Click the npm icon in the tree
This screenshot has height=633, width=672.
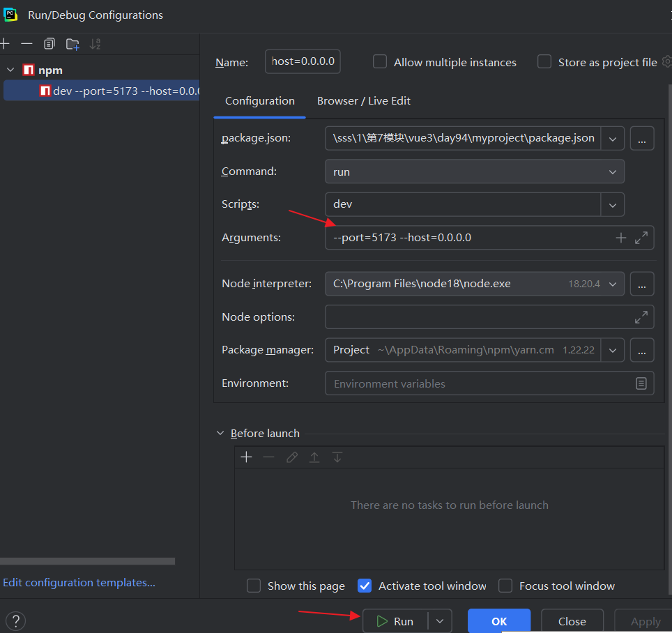click(x=29, y=70)
